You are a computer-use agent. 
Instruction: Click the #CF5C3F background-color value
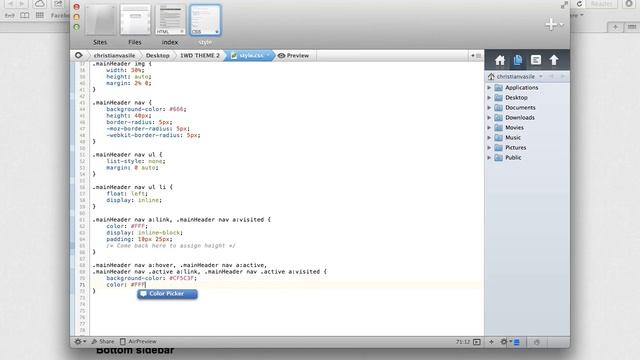click(182, 278)
